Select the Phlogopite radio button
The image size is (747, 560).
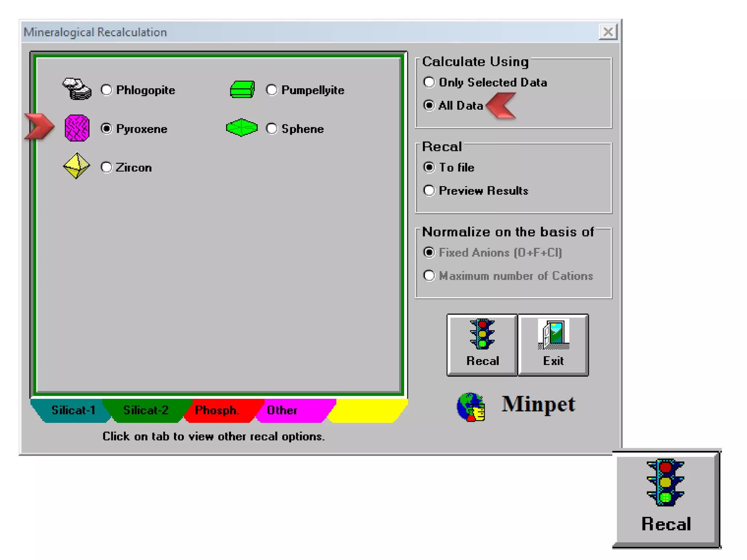pos(107,90)
